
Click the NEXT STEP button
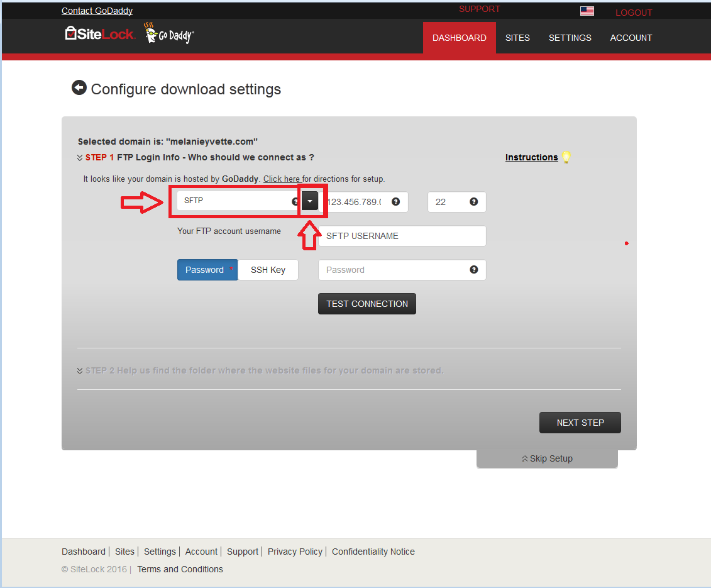point(580,423)
